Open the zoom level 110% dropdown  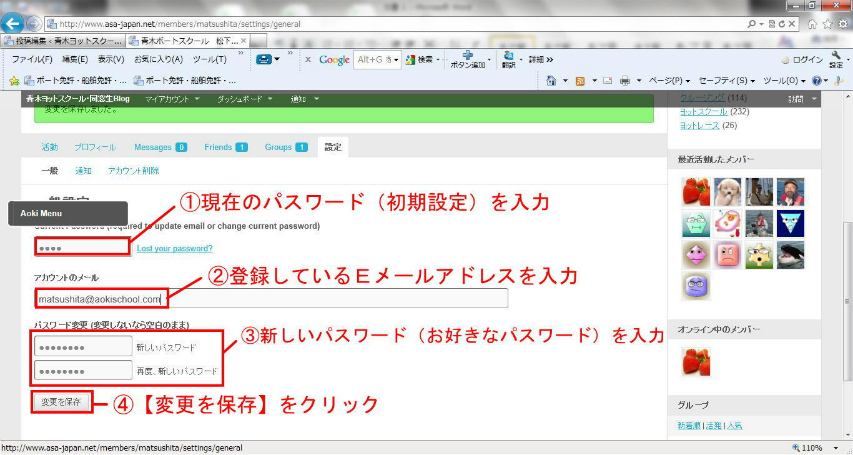836,448
